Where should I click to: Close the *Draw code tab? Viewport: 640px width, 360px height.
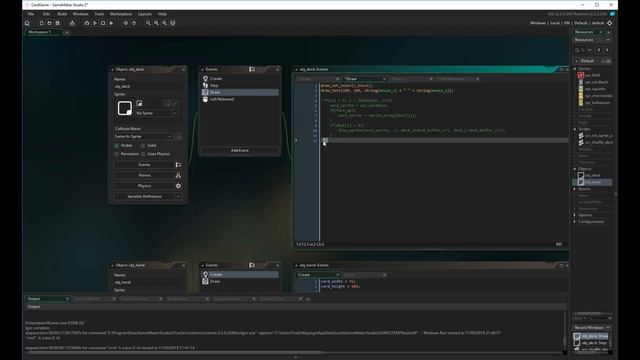pyautogui.click(x=384, y=79)
